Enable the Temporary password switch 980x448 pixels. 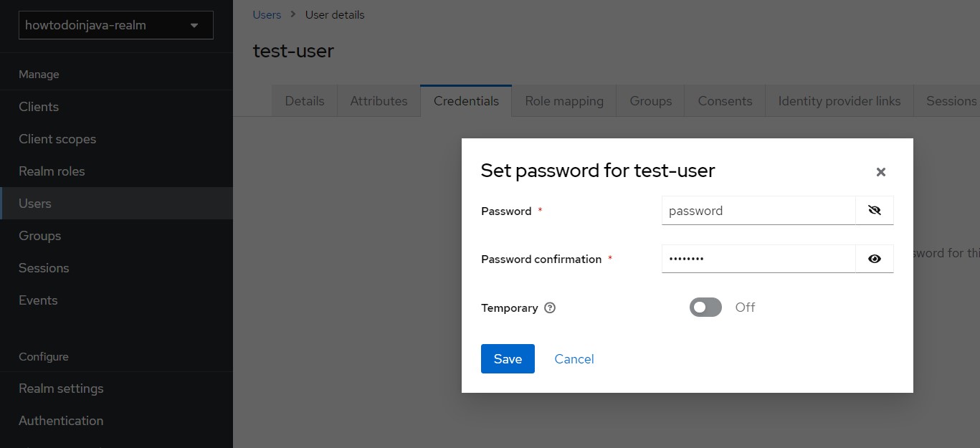705,307
